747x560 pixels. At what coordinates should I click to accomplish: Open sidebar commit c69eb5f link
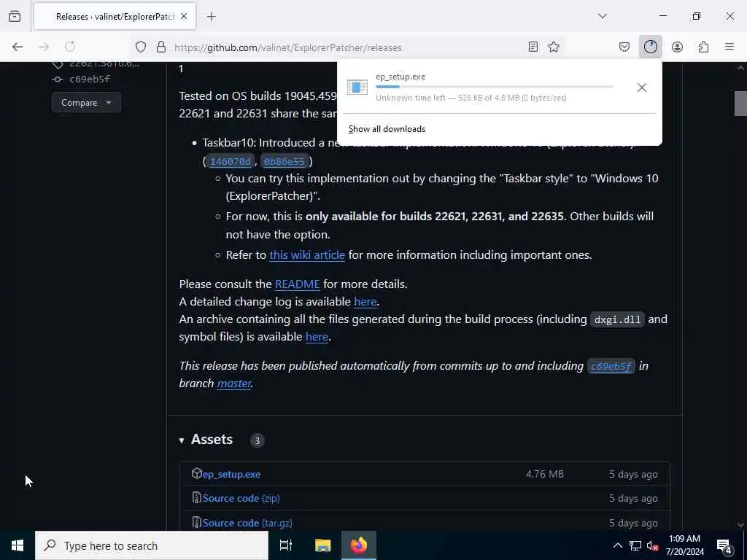(90, 79)
